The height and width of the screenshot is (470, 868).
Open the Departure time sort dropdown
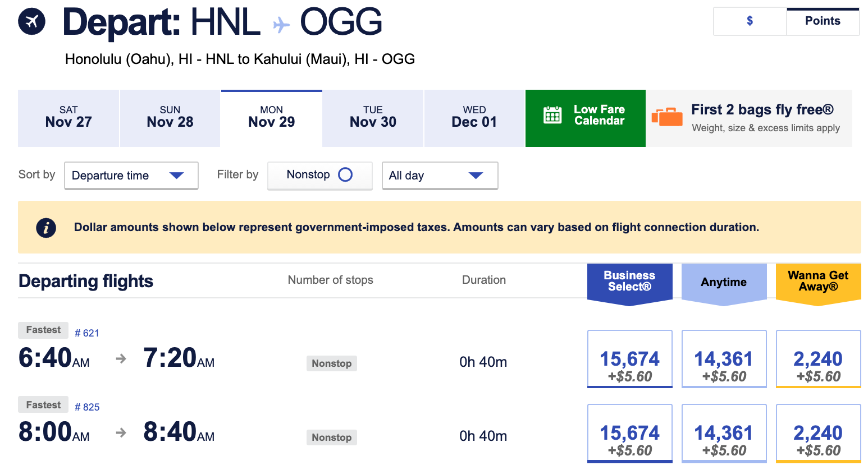pos(131,176)
